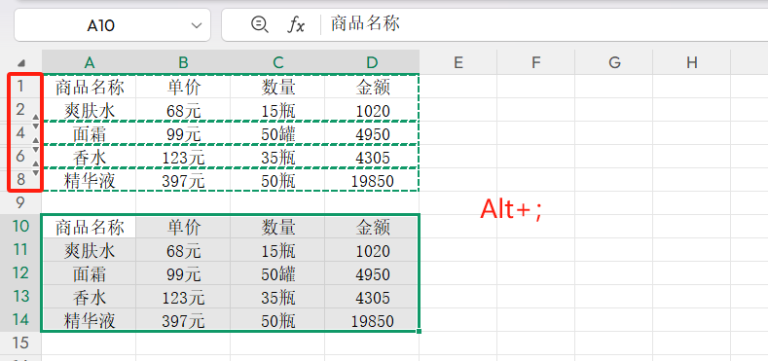This screenshot has width=768, height=361.
Task: Click cell B10 单价 in lower table
Action: 183,226
